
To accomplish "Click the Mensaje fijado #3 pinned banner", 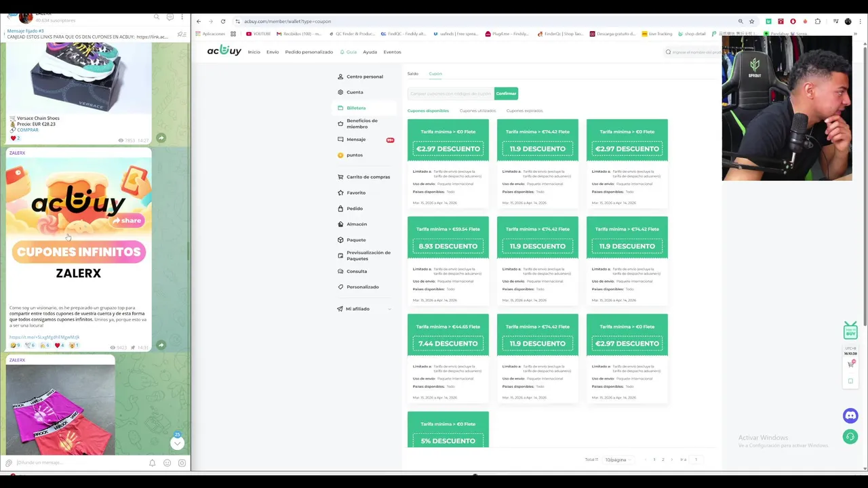I will [x=88, y=34].
